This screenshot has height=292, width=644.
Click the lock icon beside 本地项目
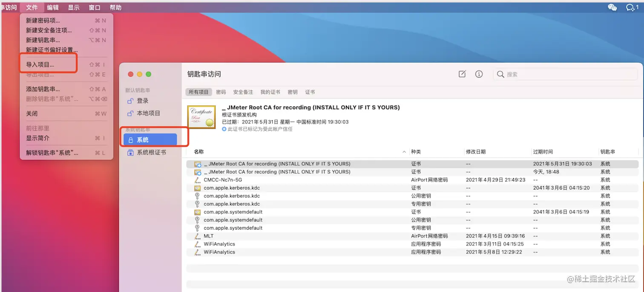click(130, 113)
